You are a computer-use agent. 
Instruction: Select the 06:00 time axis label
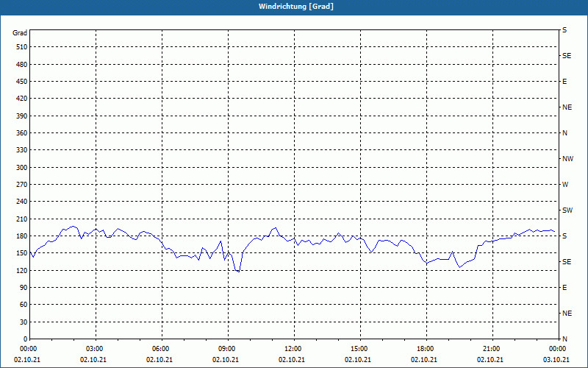click(x=162, y=349)
